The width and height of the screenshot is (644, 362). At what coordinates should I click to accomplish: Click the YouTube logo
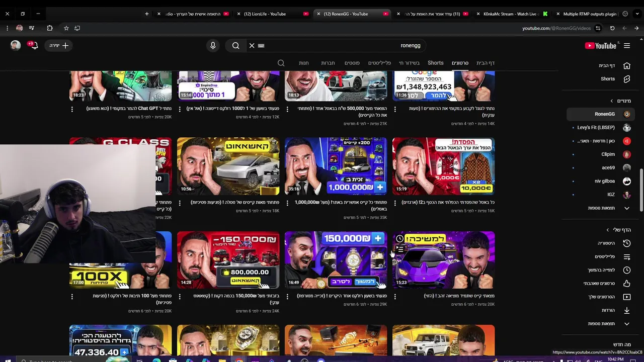600,46
